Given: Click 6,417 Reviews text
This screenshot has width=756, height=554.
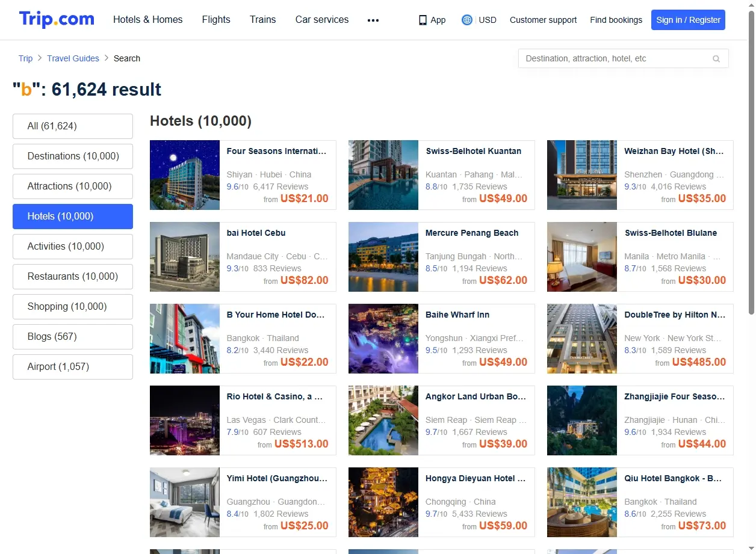Looking at the screenshot, I should pyautogui.click(x=281, y=186).
